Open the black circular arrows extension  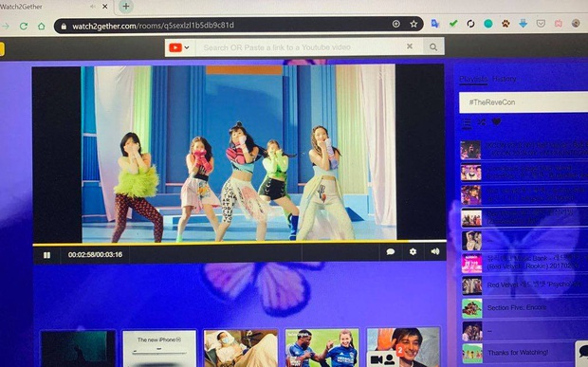(470, 24)
